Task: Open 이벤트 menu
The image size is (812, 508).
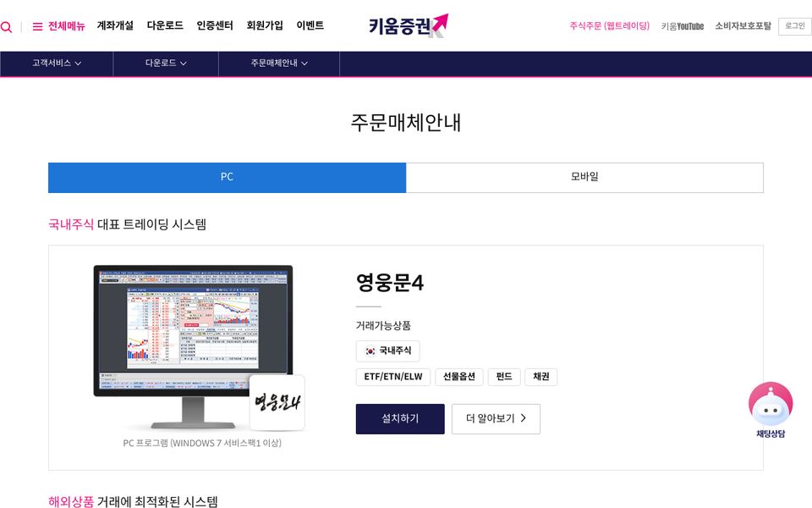Action: [310, 25]
